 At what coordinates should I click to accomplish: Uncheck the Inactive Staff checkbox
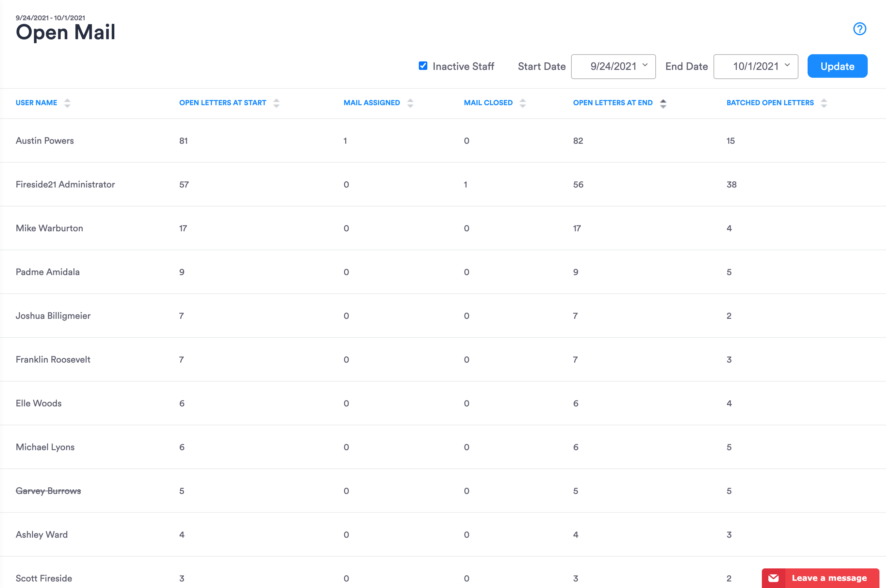tap(422, 66)
